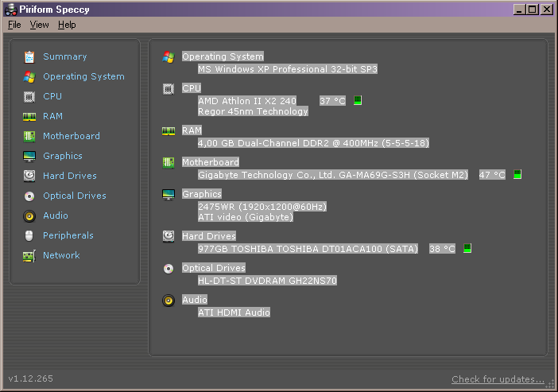Click the Hard Drives icon in sidebar
The width and height of the screenshot is (558, 392).
point(29,176)
